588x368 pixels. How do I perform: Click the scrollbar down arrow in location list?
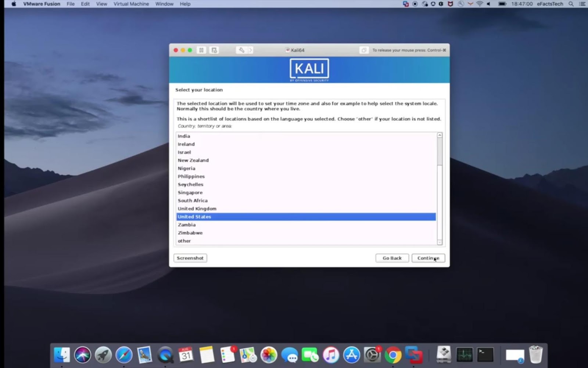[440, 242]
